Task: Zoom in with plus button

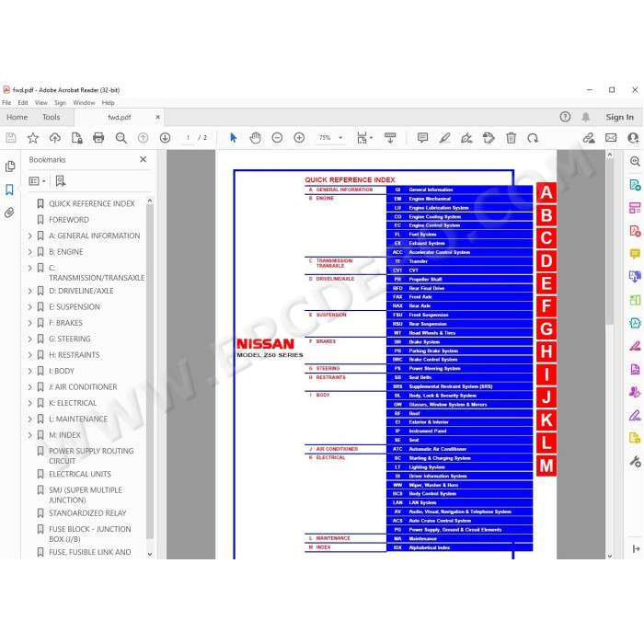Action: 299,138
